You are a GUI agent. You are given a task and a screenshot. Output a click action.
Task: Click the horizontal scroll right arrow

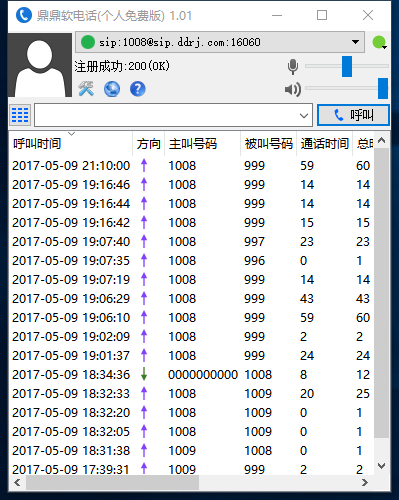365,482
